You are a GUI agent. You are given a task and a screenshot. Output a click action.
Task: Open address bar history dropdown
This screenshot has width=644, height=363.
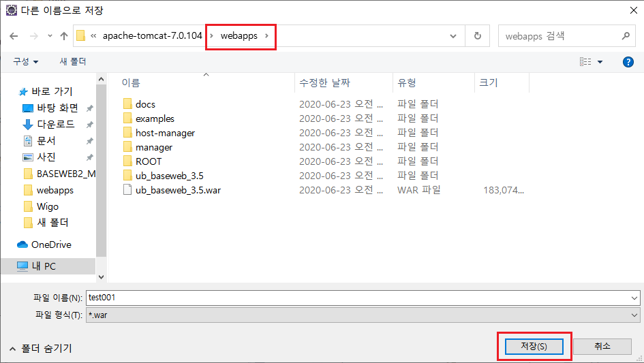(x=453, y=36)
